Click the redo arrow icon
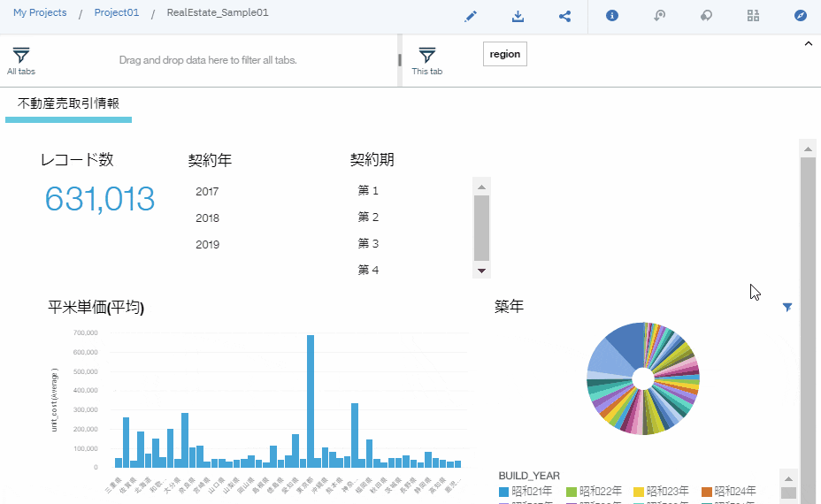Screen dimensions: 821x504 click(706, 16)
